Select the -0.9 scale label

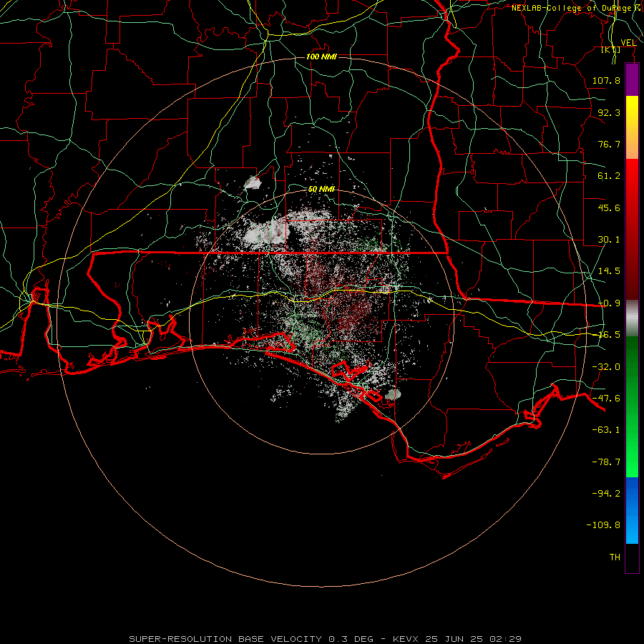(x=609, y=303)
